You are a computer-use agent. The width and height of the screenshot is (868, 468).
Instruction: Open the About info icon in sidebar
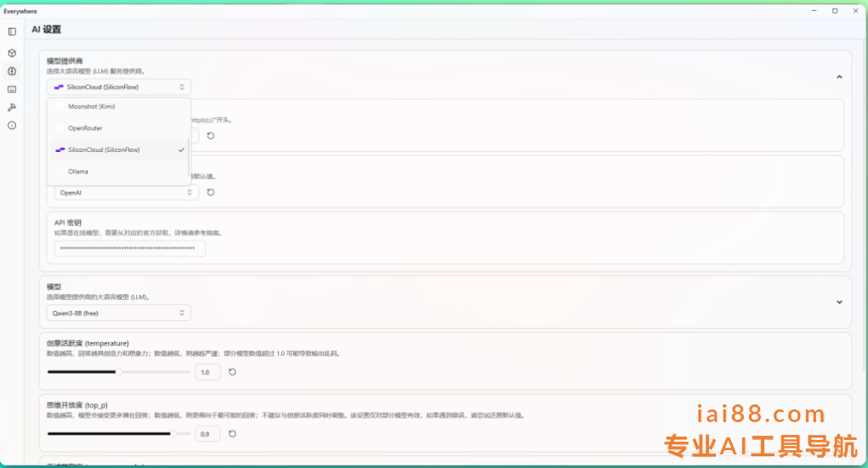[12, 126]
